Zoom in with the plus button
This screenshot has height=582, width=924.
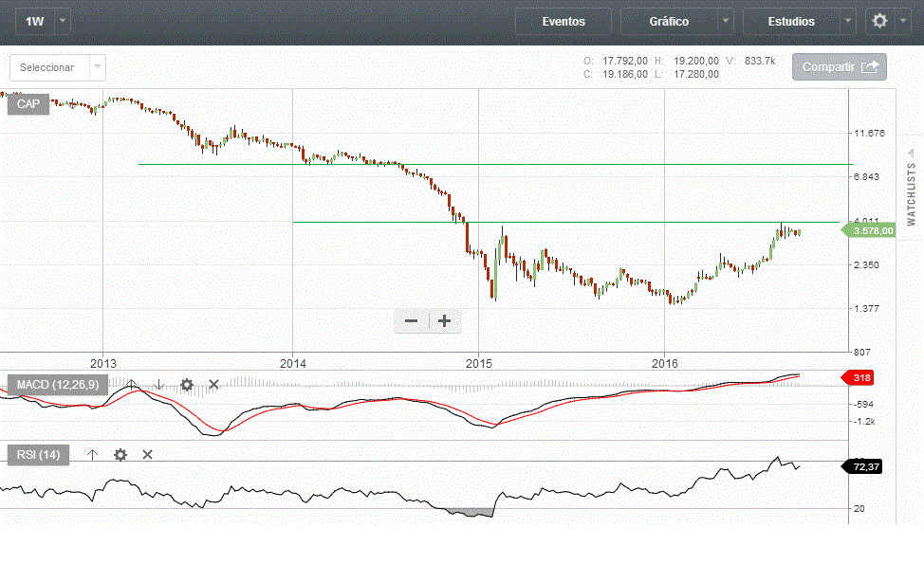click(444, 321)
